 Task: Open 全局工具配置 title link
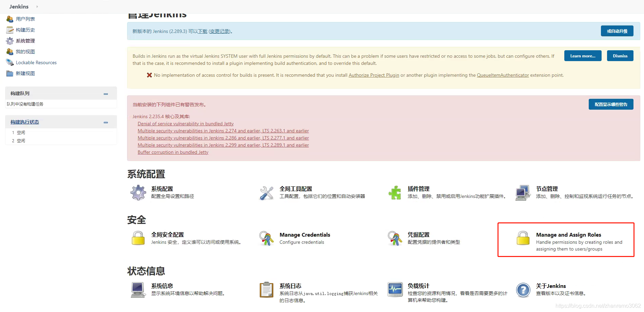296,189
